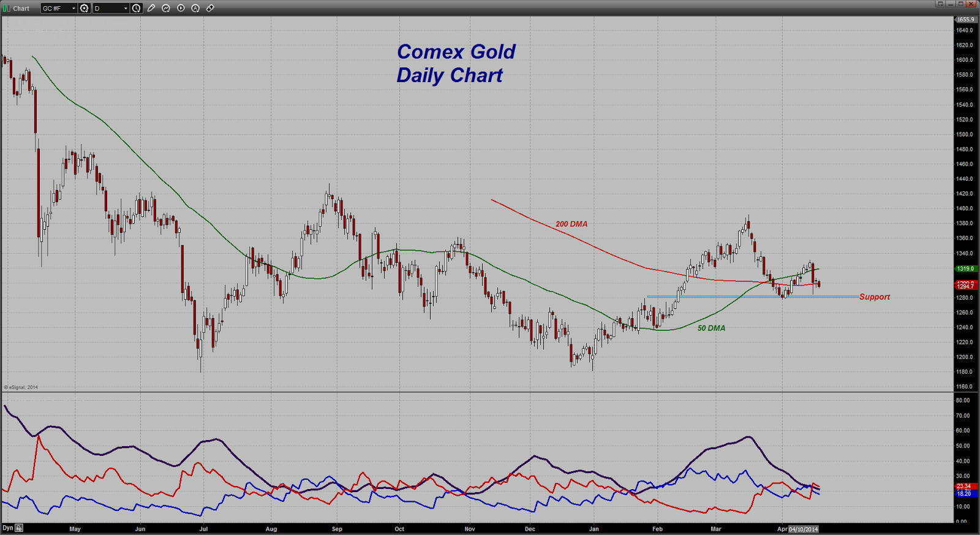
Task: Select the pencil drawing tool
Action: (x=151, y=8)
